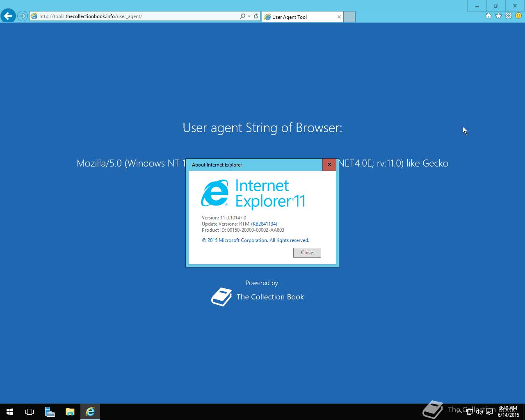Minimize the Internet Explorer window
Screen dimensions: 525x420
(477, 6)
